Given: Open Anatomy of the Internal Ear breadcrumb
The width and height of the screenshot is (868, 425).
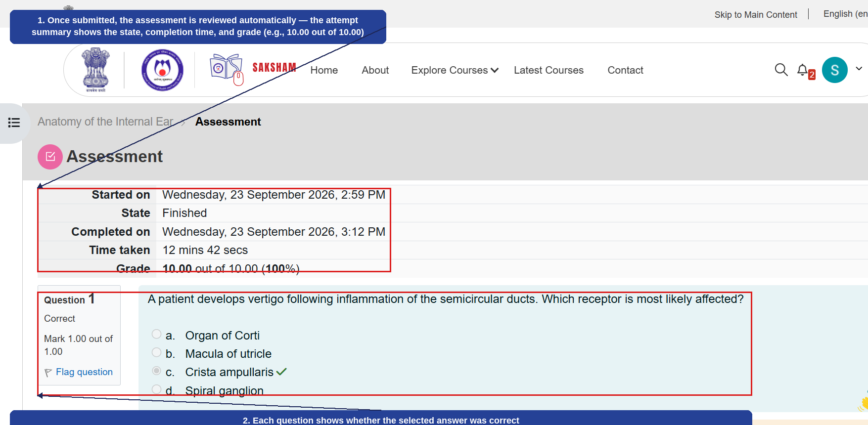Looking at the screenshot, I should click(105, 122).
